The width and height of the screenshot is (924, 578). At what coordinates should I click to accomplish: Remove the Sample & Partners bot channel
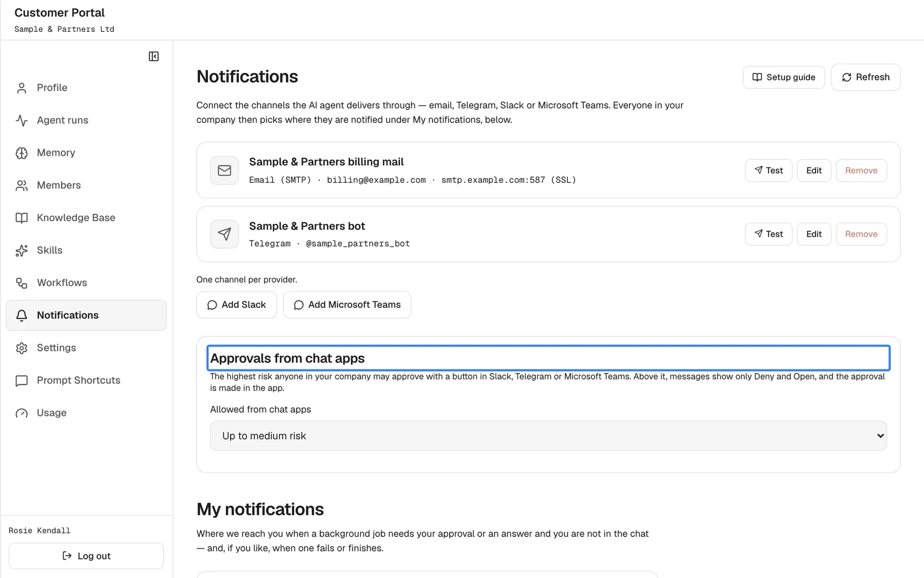(x=861, y=234)
